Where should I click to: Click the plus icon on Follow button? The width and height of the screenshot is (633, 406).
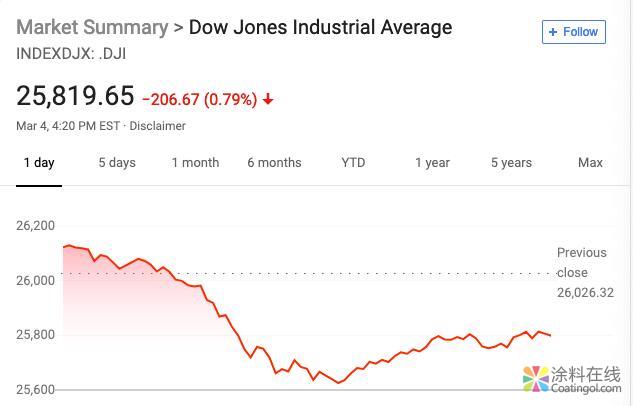(553, 32)
